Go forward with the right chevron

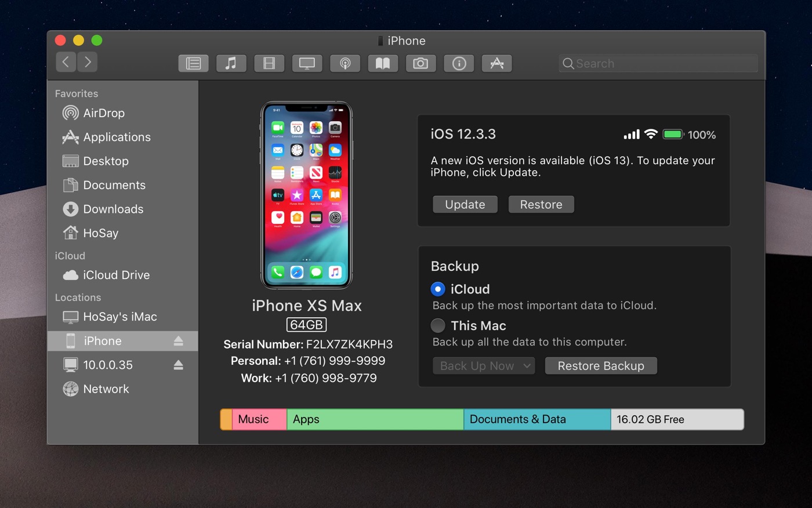pos(87,62)
